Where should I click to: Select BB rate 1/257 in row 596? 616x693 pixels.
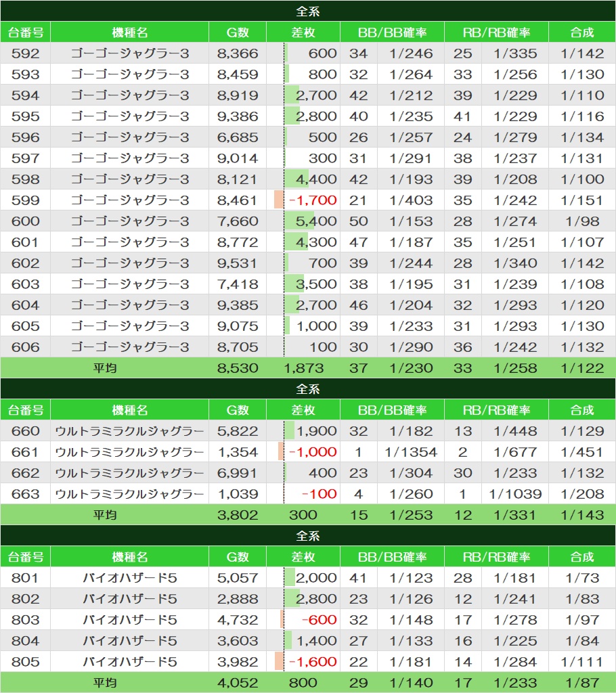(411, 137)
